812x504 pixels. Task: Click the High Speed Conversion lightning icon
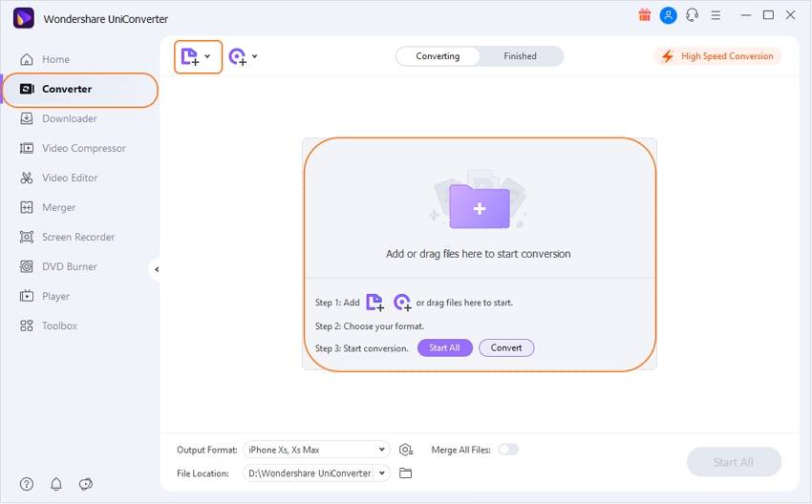[668, 56]
